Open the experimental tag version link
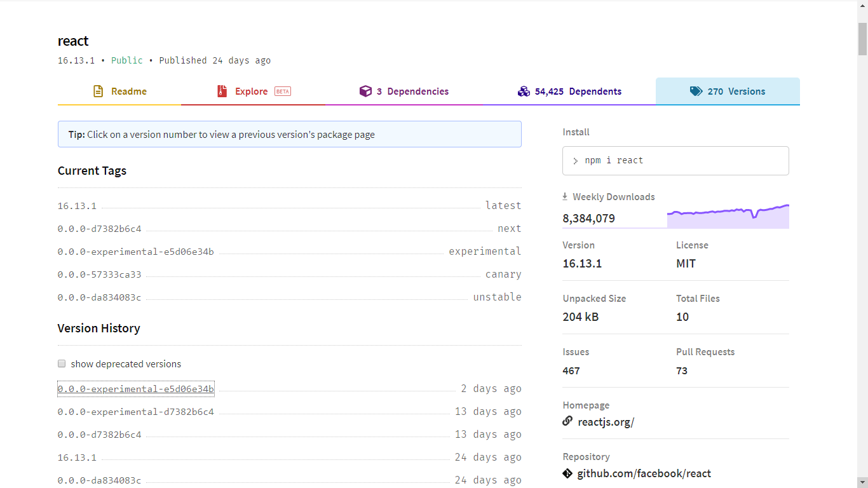This screenshot has height=488, width=868. (x=135, y=252)
